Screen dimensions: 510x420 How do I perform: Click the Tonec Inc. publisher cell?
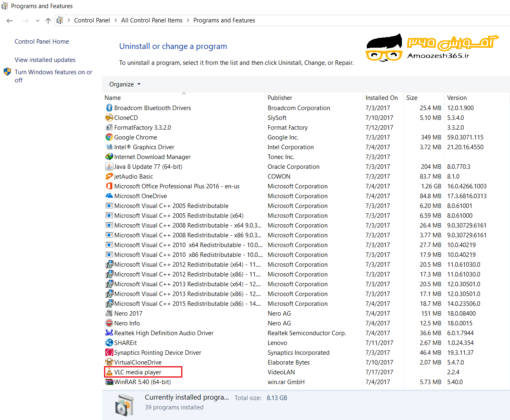point(281,157)
